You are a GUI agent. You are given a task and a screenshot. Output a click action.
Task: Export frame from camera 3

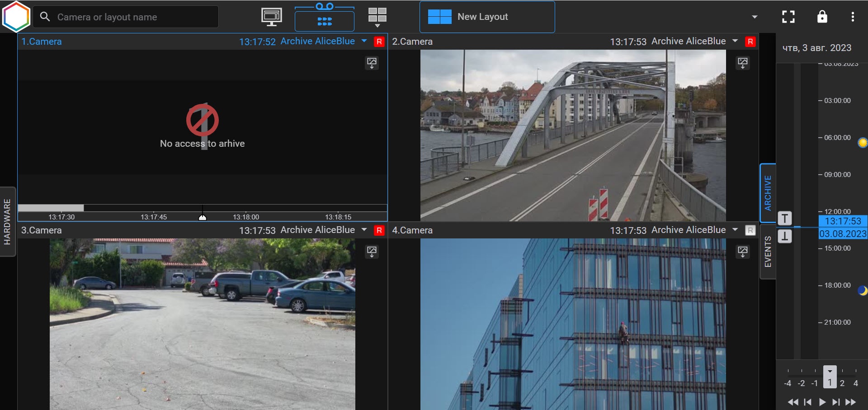[372, 252]
